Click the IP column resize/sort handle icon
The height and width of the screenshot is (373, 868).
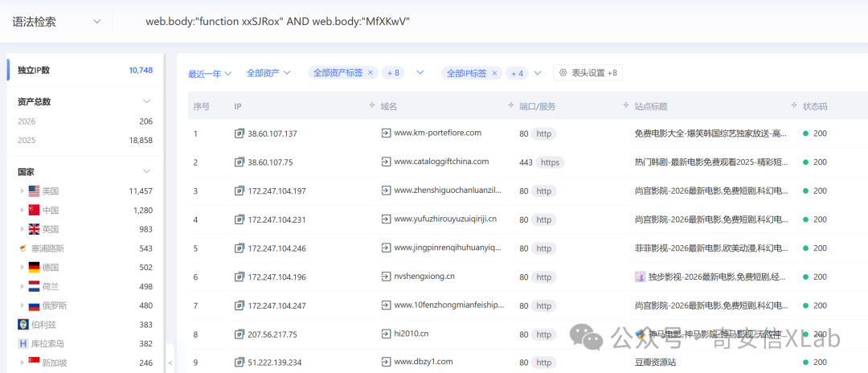(x=372, y=105)
